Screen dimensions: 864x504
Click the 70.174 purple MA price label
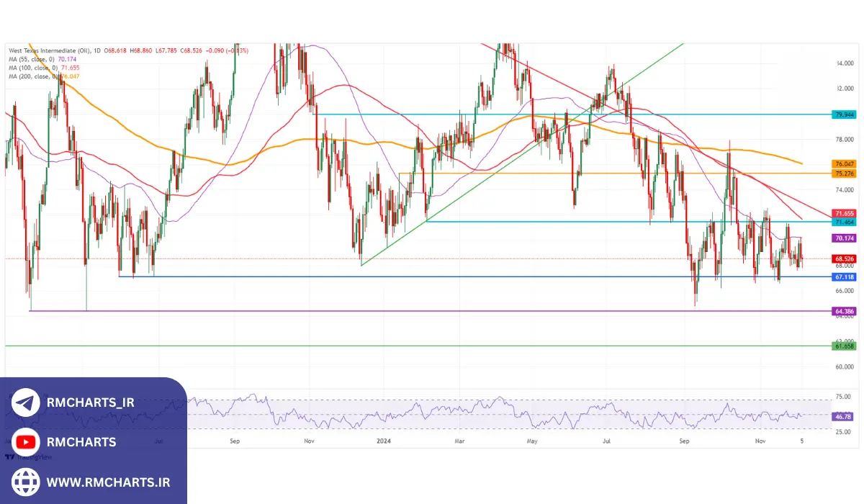click(x=843, y=238)
